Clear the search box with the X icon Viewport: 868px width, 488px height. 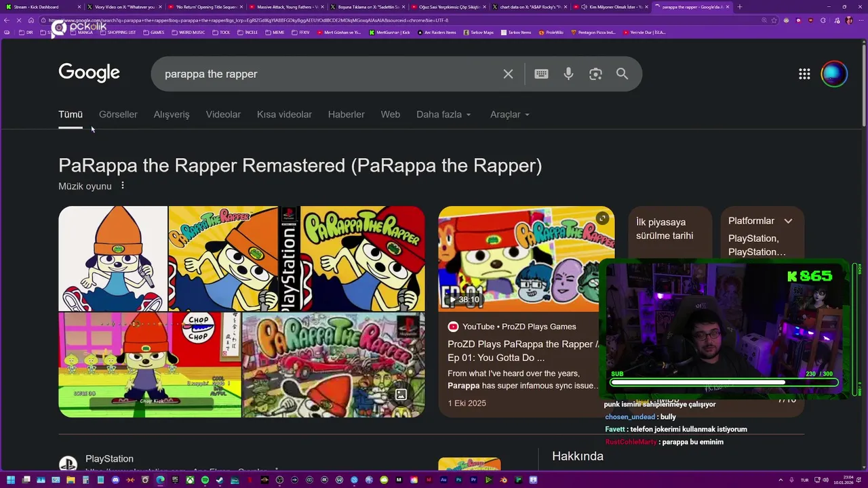[508, 74]
